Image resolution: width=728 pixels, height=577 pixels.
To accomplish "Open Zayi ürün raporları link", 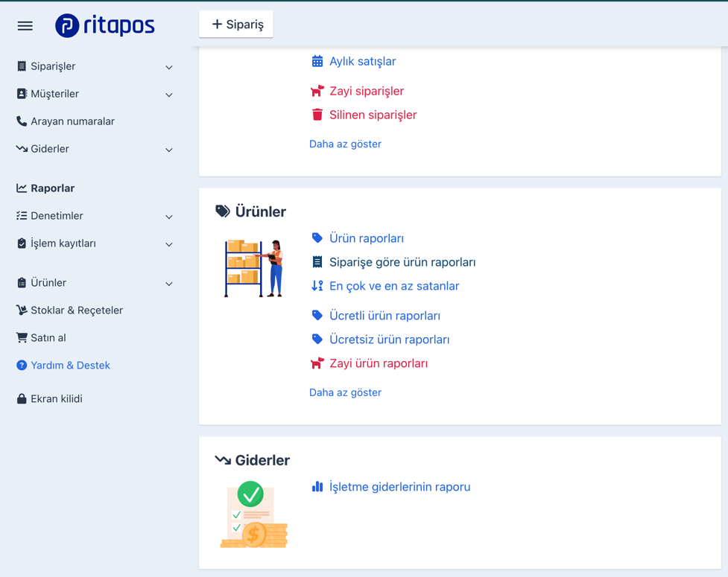I will point(378,363).
